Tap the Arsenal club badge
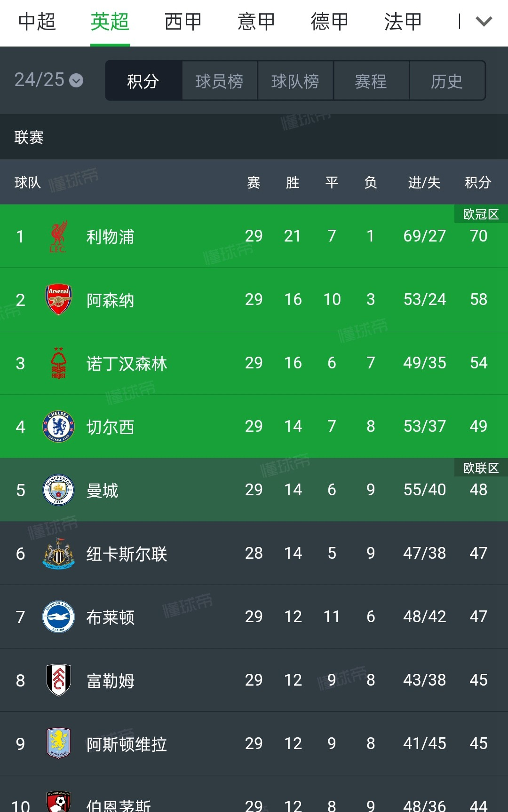508x812 pixels. click(x=58, y=299)
